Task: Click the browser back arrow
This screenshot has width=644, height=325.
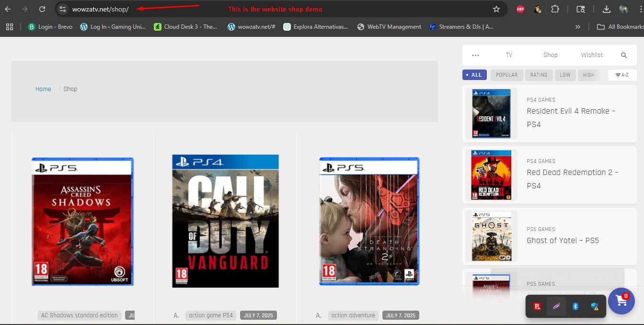Action: pos(8,9)
